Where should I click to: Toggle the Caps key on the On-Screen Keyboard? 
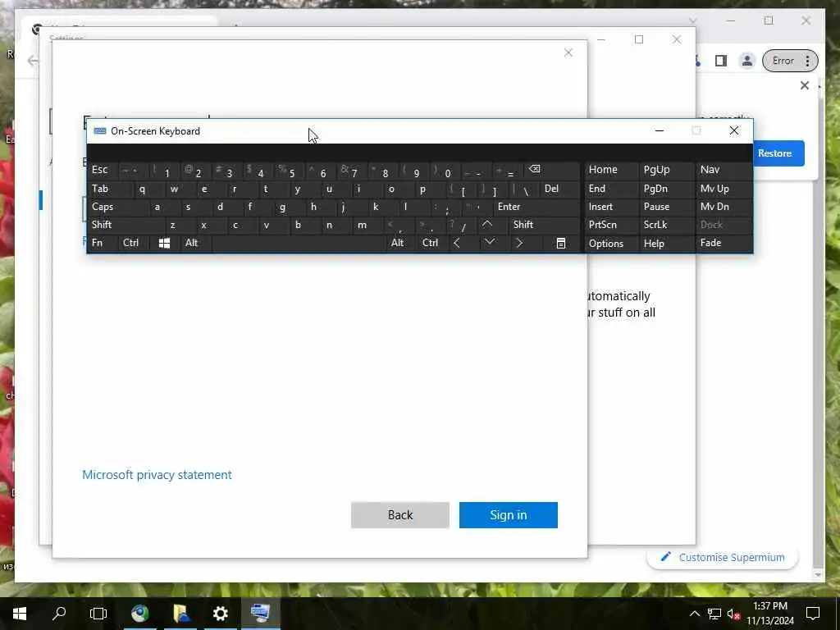(x=116, y=207)
